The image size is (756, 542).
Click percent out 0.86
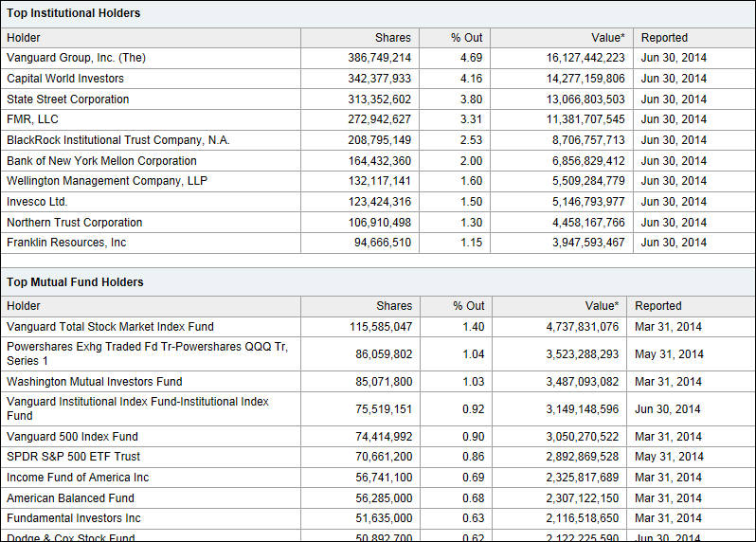[474, 457]
